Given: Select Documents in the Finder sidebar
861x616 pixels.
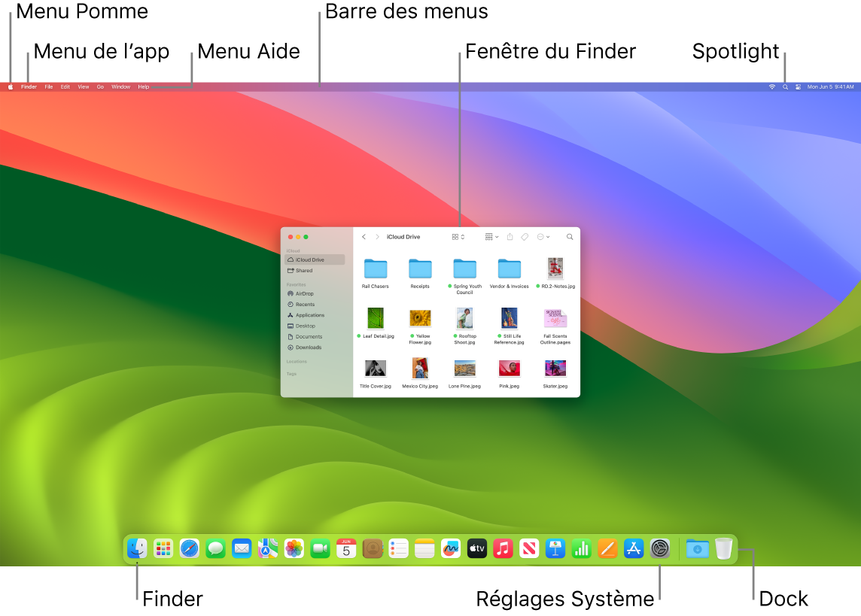Looking at the screenshot, I should (308, 336).
